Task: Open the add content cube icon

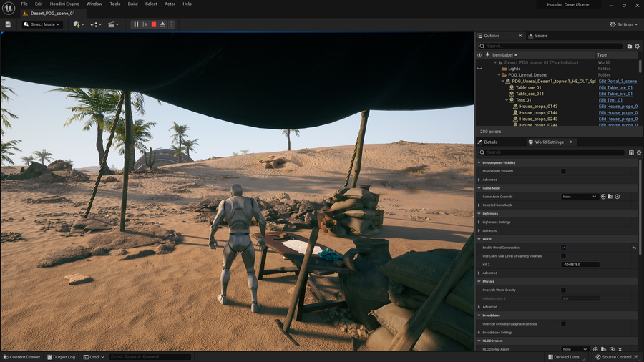Action: pos(77,24)
